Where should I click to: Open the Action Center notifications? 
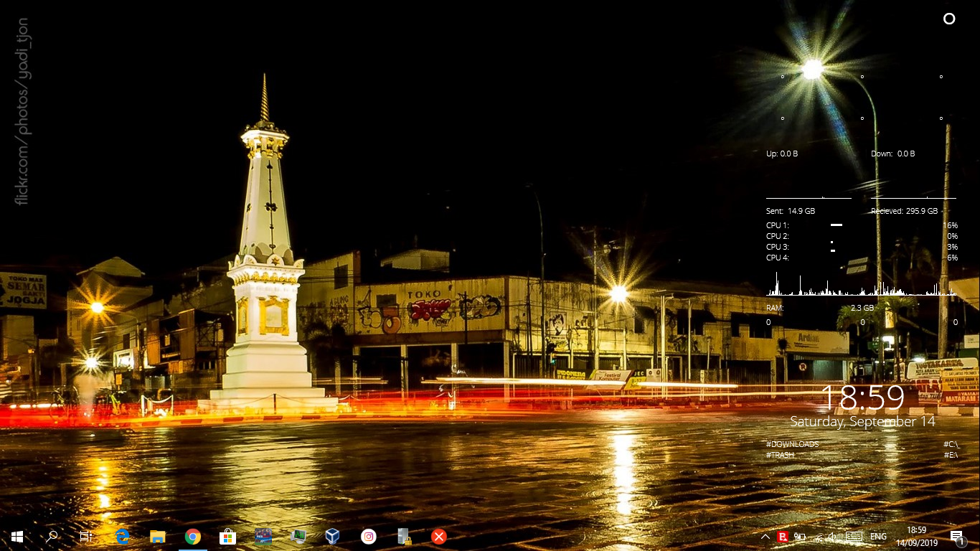click(956, 537)
